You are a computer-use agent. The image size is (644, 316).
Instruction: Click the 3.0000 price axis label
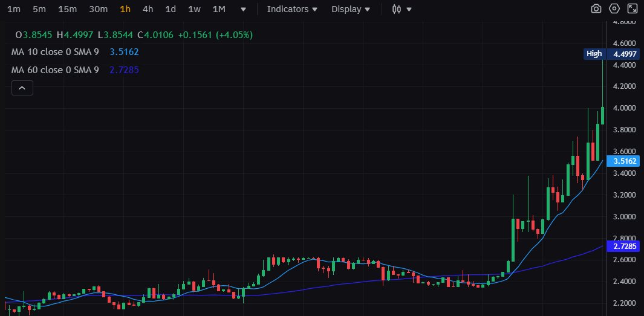pos(625,217)
